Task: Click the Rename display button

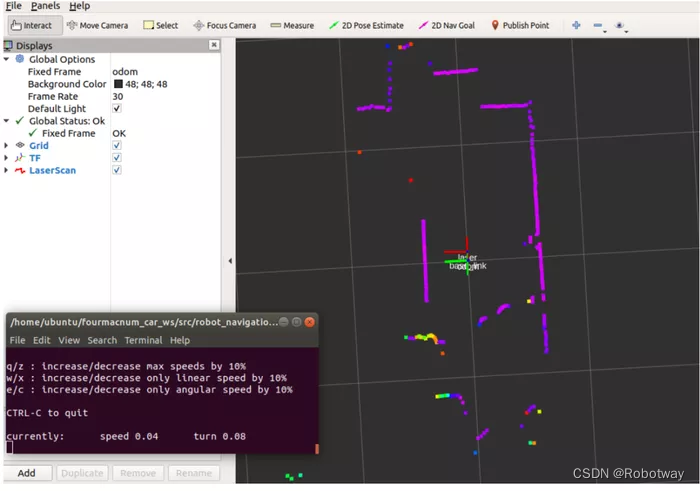Action: [193, 473]
